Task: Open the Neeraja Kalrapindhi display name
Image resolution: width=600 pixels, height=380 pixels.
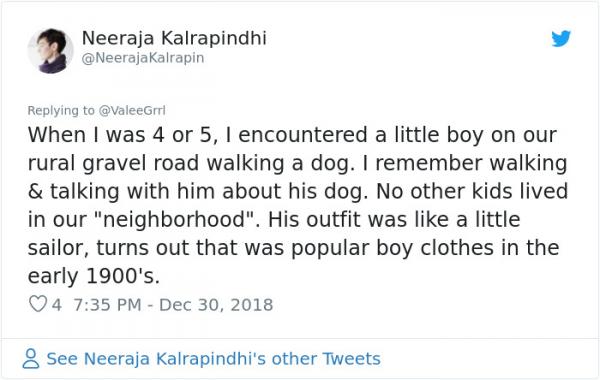Action: pyautogui.click(x=174, y=38)
